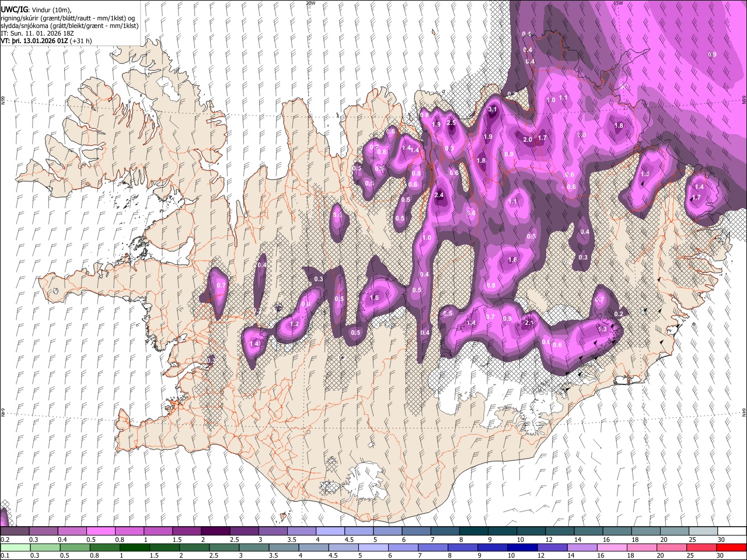Click the '20W' longitude label at top
The image size is (747, 560).
pos(310,3)
